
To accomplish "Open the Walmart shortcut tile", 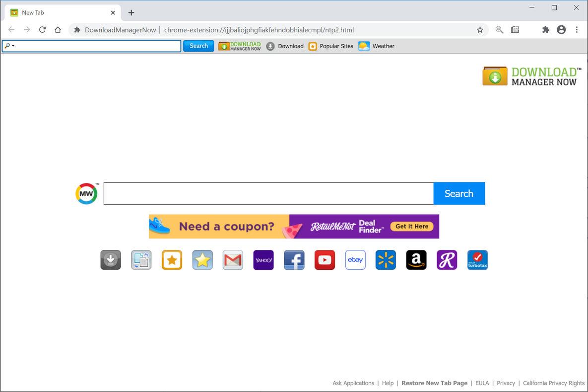I will pyautogui.click(x=386, y=260).
